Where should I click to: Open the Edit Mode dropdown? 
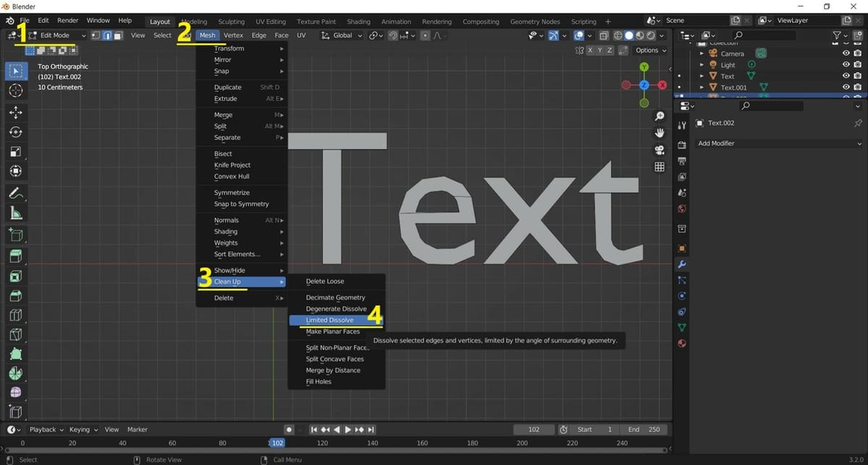coord(56,35)
